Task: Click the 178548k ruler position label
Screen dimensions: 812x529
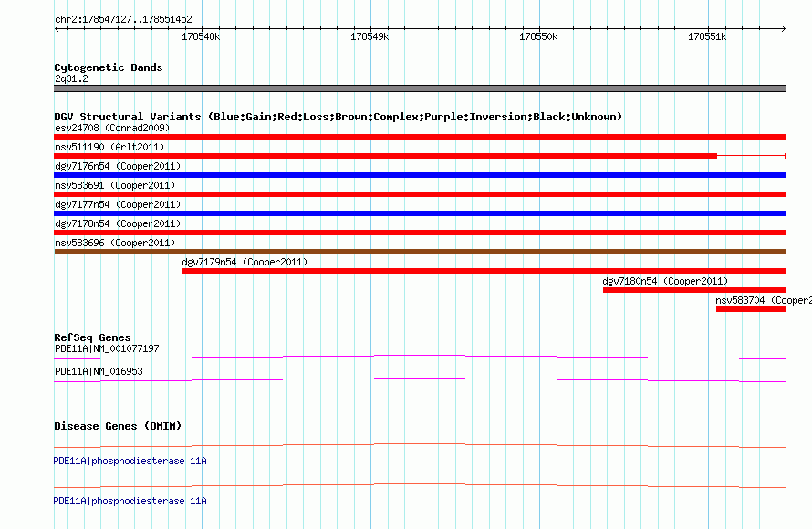Action: 201,36
